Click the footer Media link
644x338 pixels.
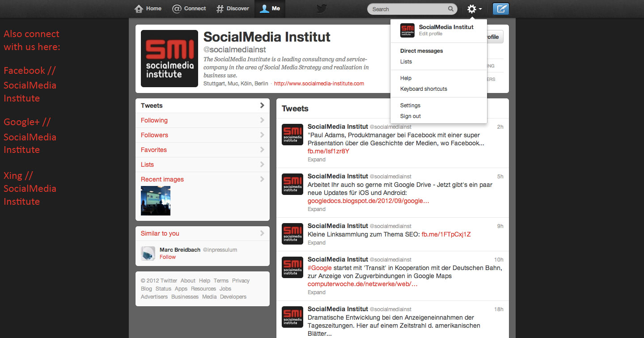(x=209, y=297)
